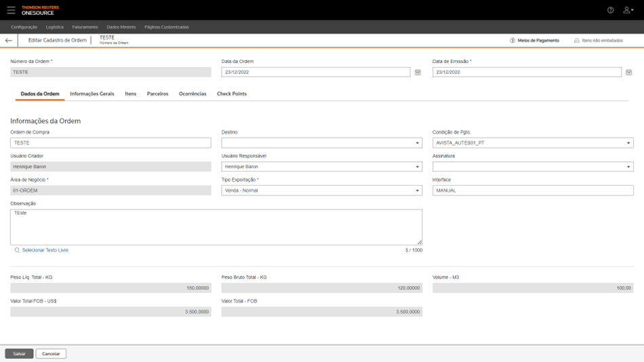Click the Ordem de Compra input field
644x362 pixels.
[110, 143]
